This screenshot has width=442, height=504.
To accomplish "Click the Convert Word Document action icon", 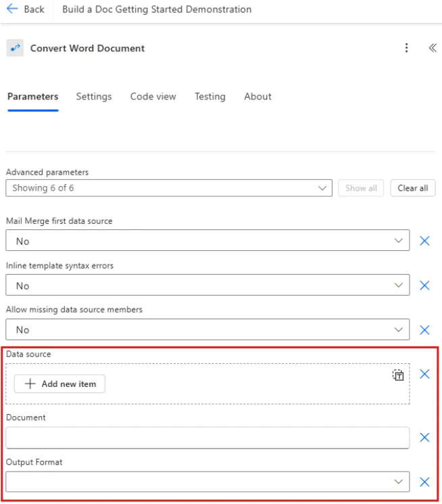I will click(15, 48).
